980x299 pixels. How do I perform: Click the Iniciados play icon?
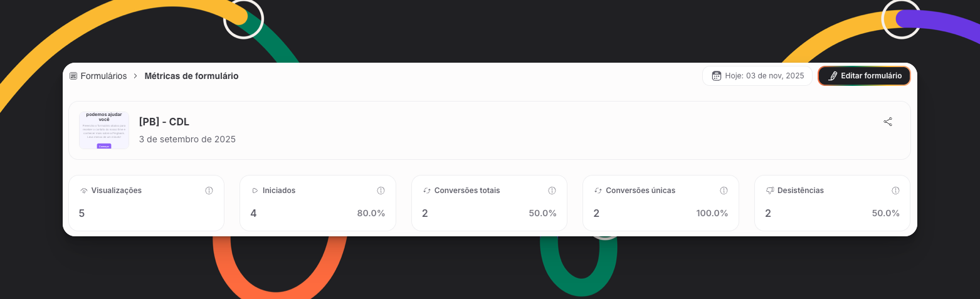pyautogui.click(x=255, y=191)
